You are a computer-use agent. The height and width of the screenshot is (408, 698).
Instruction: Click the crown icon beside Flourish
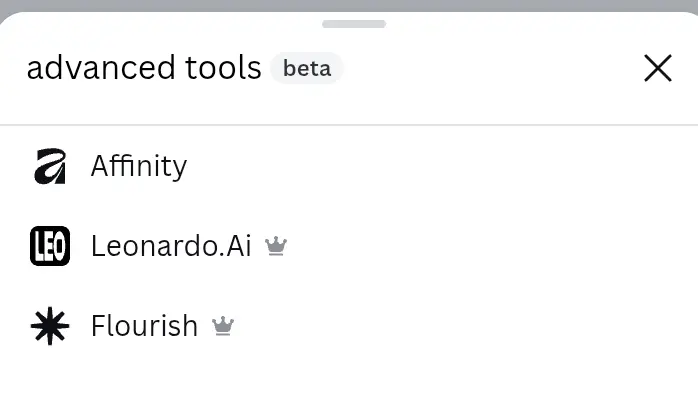223,326
